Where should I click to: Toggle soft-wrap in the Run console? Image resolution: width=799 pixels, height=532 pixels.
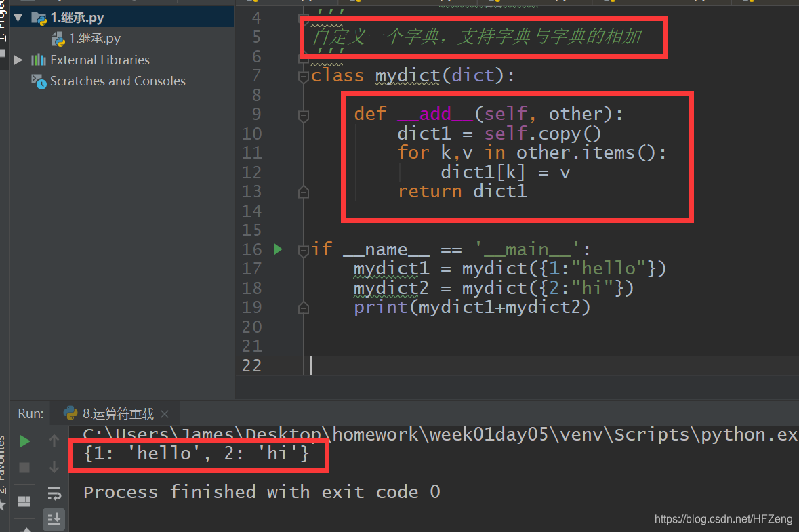point(54,493)
